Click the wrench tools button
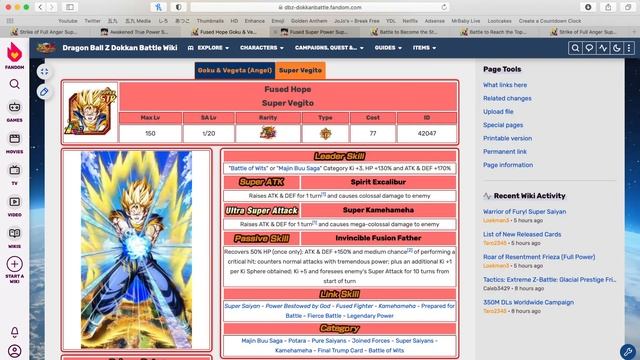This screenshot has width=640, height=360. pos(628,351)
